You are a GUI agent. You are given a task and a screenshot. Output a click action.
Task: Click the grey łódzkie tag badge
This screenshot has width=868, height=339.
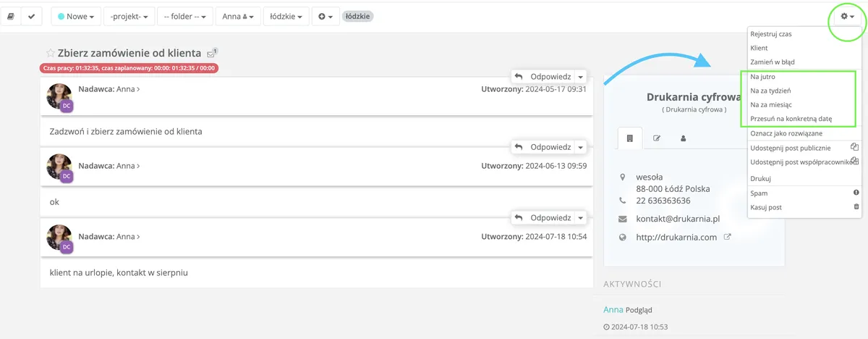click(357, 16)
